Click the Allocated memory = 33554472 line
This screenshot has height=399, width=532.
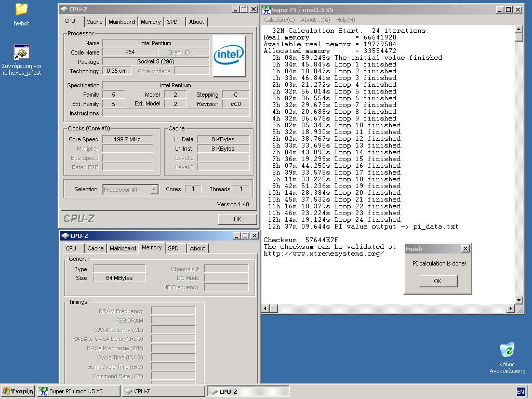[x=330, y=51]
